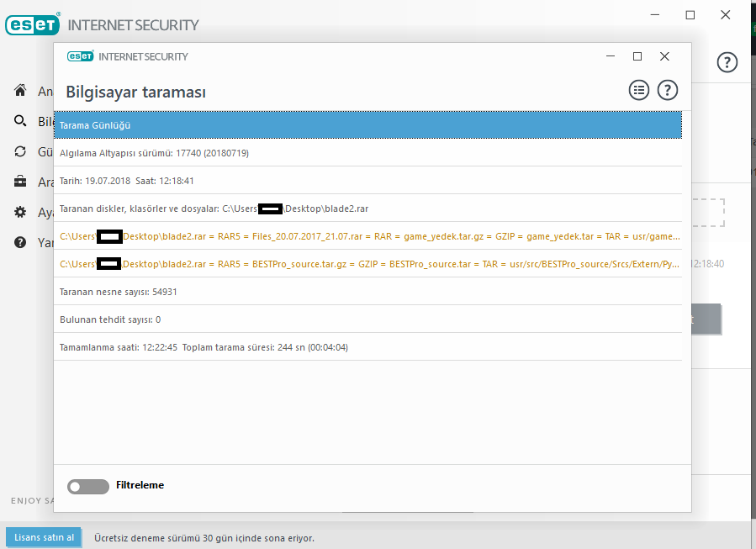Click the Filtreleme label
Image resolution: width=756 pixels, height=549 pixels.
pyautogui.click(x=140, y=485)
